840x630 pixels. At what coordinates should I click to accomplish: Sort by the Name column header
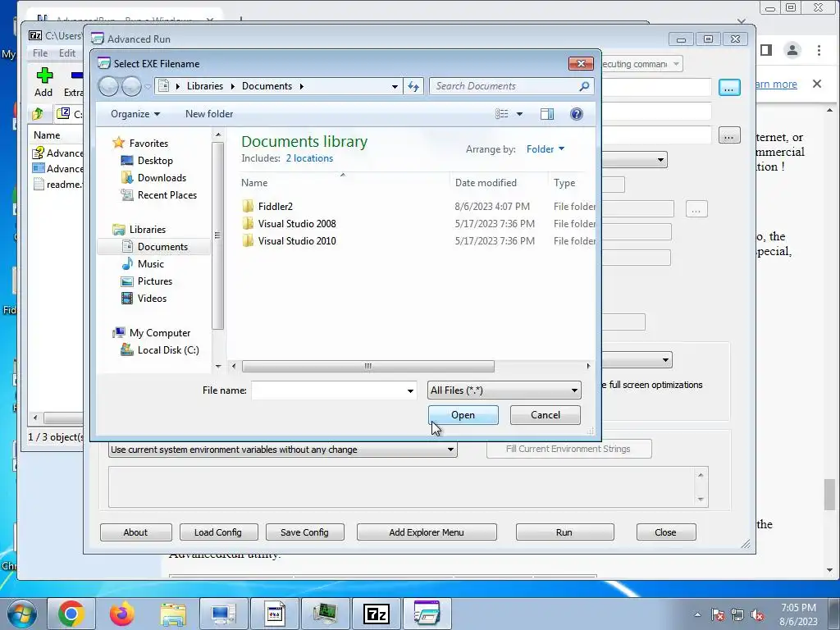click(343, 182)
